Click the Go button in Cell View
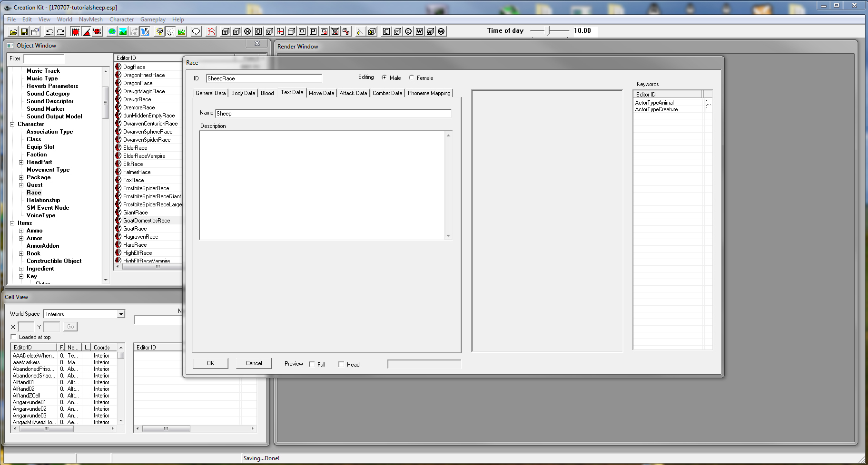The width and height of the screenshot is (868, 465). coord(70,327)
